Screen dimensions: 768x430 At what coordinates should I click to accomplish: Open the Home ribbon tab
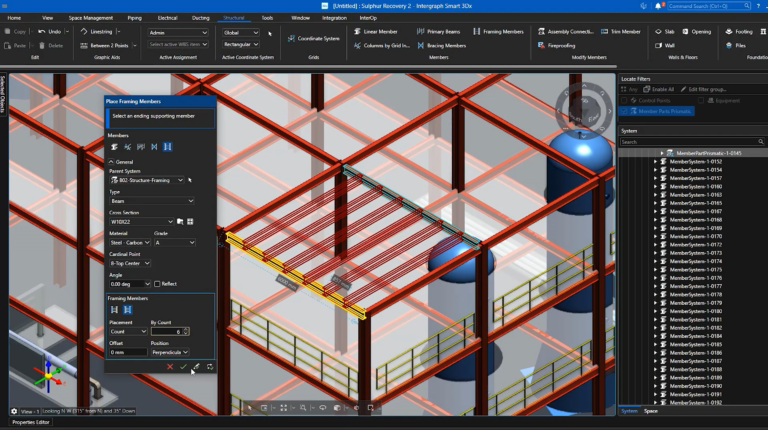click(x=14, y=18)
